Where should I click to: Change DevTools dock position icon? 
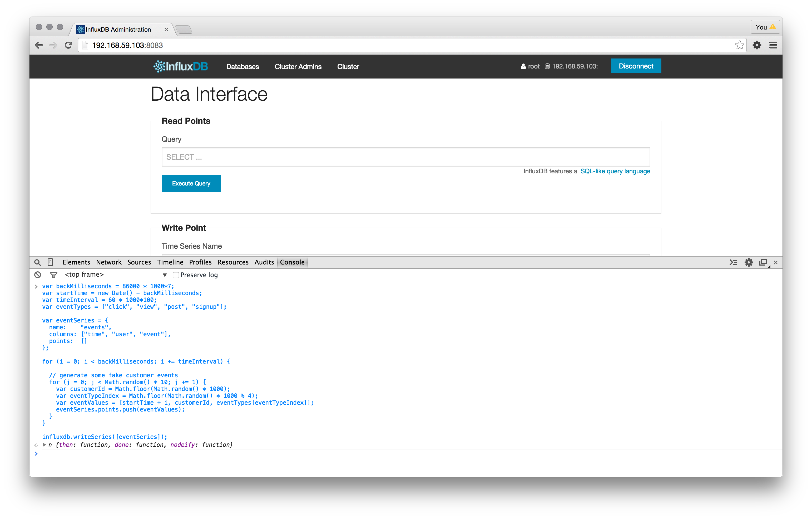(763, 262)
